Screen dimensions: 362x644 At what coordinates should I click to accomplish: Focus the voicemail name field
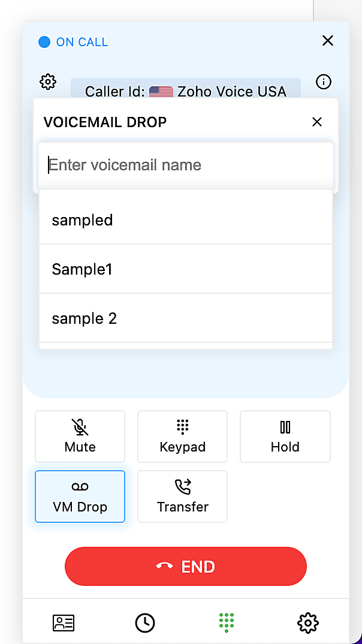[x=186, y=165]
